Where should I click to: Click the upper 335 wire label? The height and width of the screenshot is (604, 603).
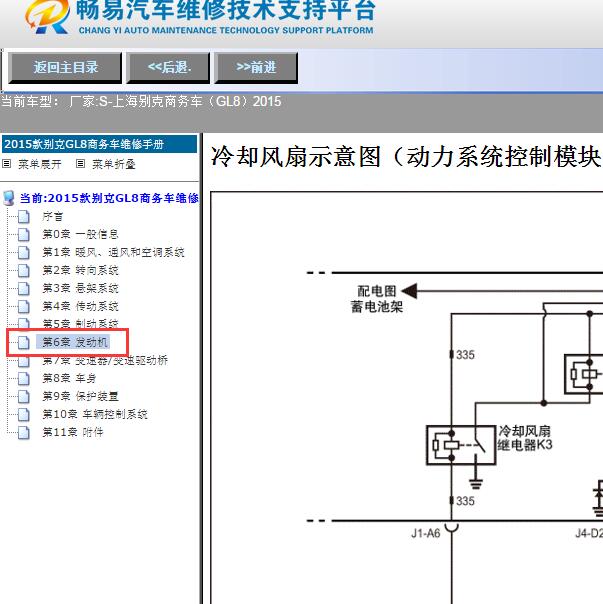click(465, 355)
